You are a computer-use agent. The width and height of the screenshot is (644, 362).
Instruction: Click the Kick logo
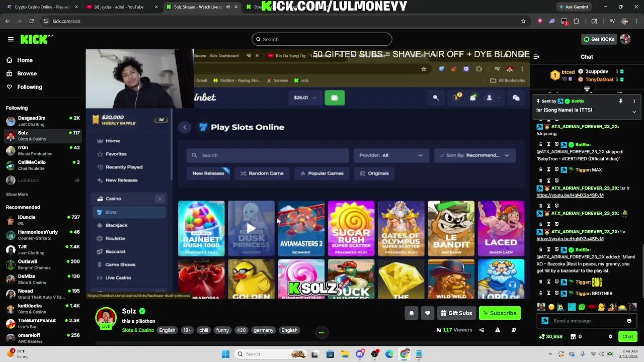point(37,39)
